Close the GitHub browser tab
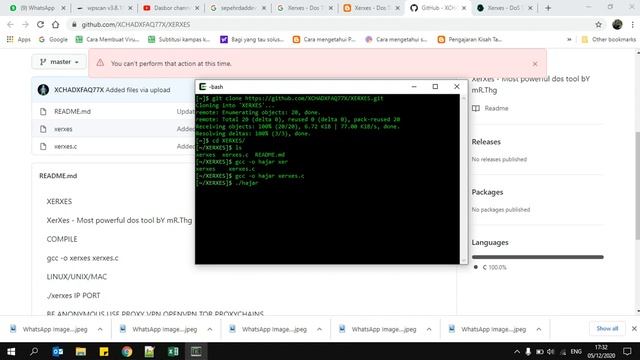The width and height of the screenshot is (640, 360). click(x=464, y=8)
